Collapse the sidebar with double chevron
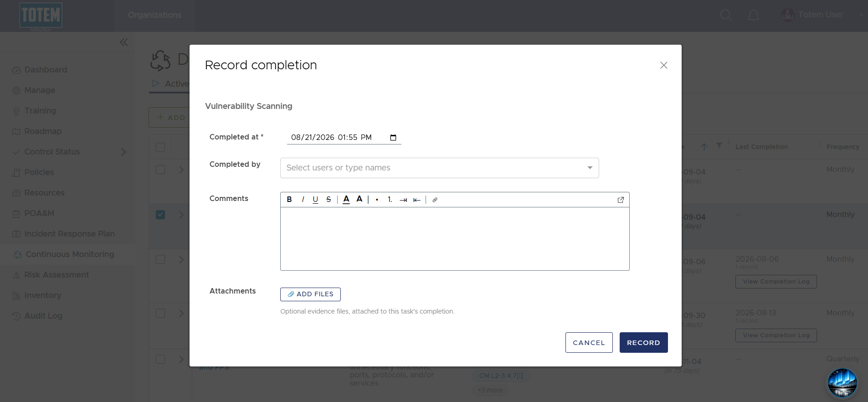Image resolution: width=868 pixels, height=402 pixels. 124,42
